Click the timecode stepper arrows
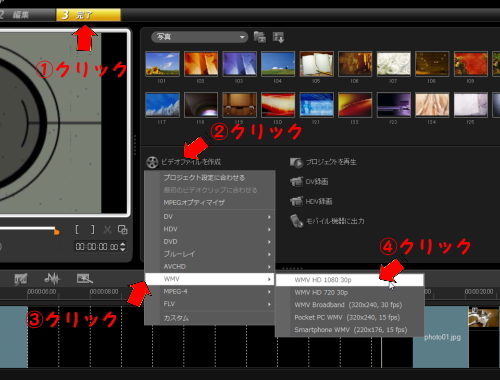The width and height of the screenshot is (500, 380). [123, 247]
